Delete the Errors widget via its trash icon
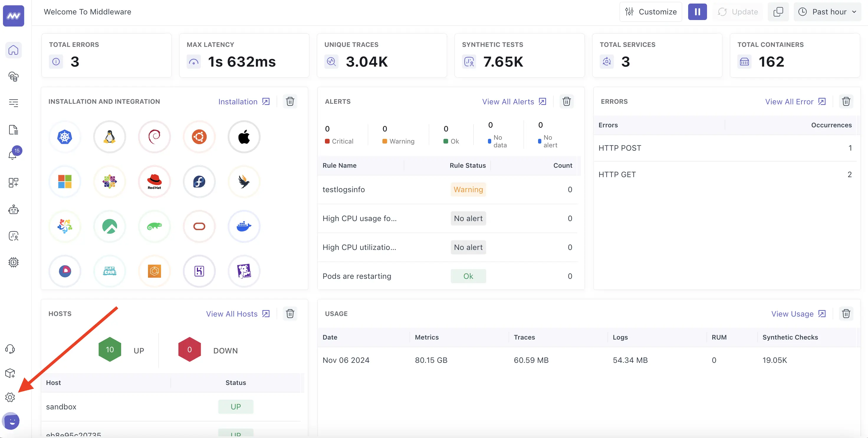This screenshot has height=438, width=868. pyautogui.click(x=846, y=101)
